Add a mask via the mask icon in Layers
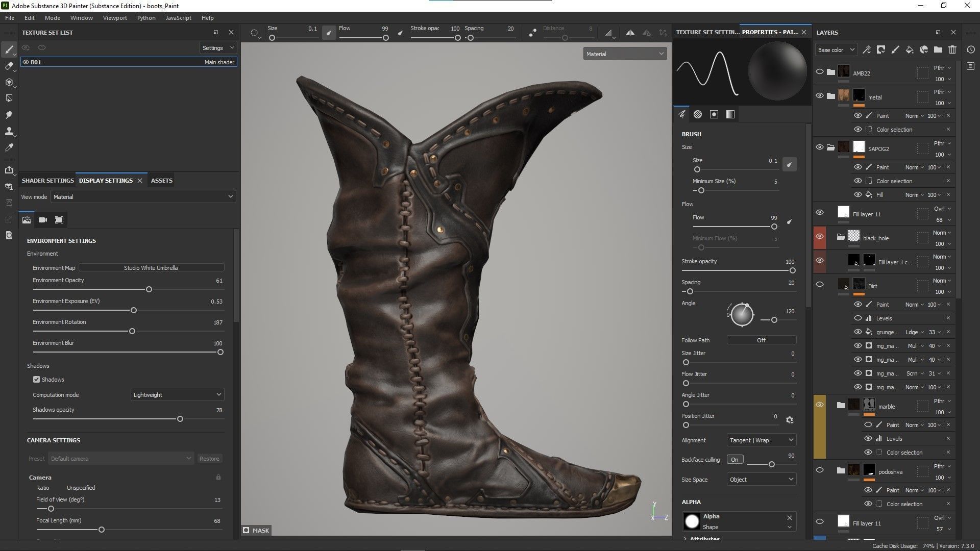The width and height of the screenshot is (980, 551). [x=880, y=49]
